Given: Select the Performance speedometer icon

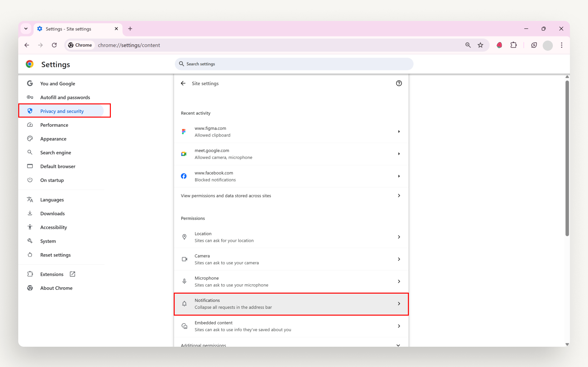Looking at the screenshot, I should click(x=30, y=125).
